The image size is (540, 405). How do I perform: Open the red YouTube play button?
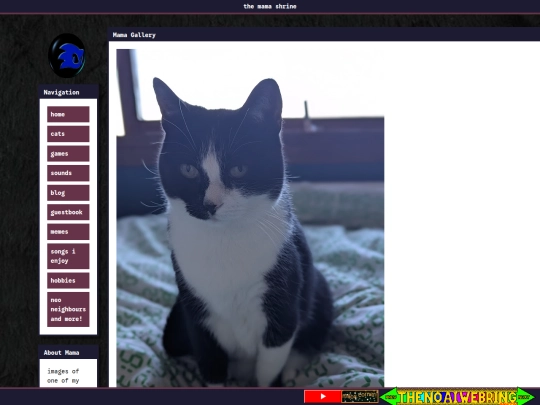322,396
